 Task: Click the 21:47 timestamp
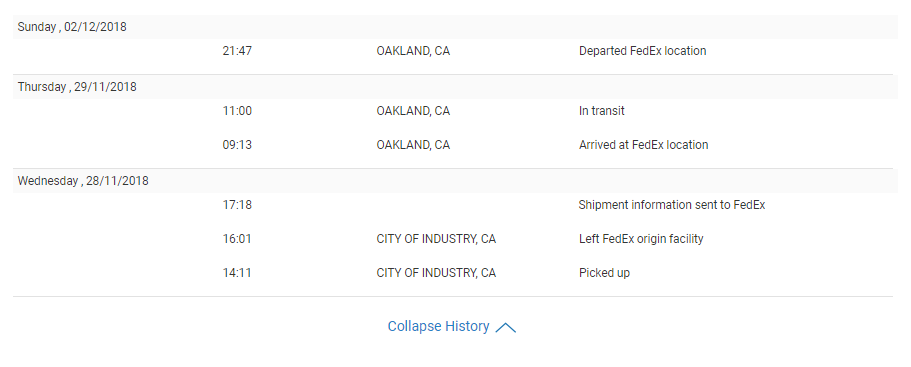(x=237, y=51)
